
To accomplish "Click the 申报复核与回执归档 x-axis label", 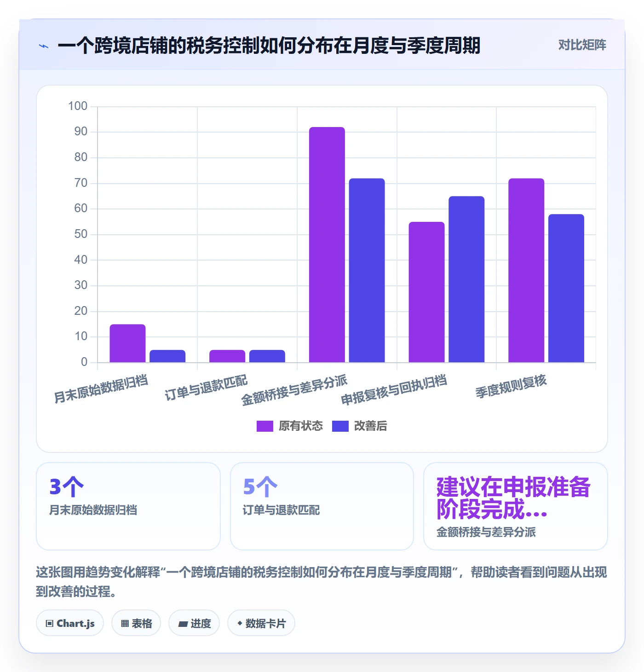I will point(394,390).
